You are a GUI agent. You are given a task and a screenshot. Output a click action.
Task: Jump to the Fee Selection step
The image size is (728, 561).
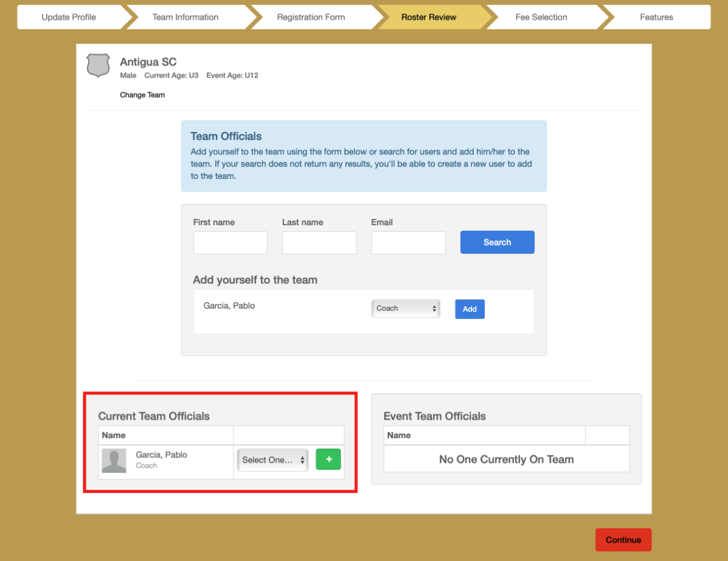541,17
